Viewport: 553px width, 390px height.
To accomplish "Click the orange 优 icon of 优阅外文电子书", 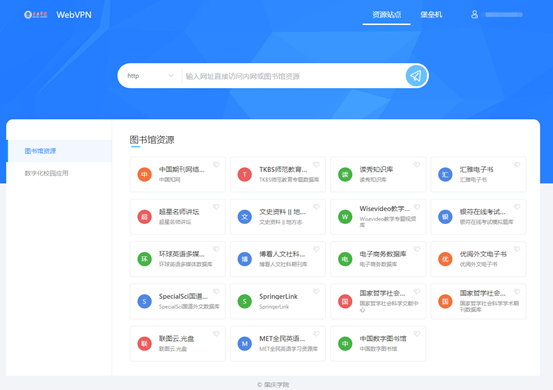I will click(445, 259).
